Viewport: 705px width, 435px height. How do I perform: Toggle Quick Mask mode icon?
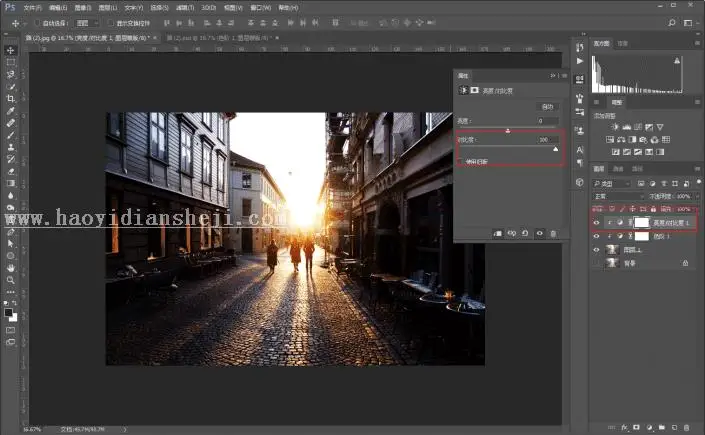(x=11, y=330)
